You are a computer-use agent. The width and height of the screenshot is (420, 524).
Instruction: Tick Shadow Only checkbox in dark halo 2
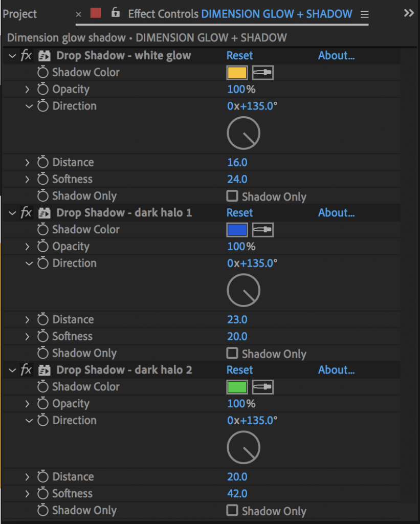[x=232, y=510]
